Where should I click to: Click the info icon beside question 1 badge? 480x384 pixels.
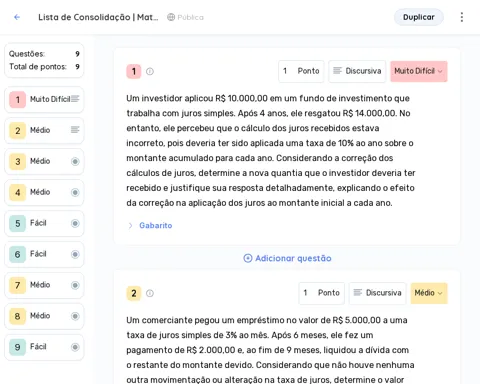point(150,71)
